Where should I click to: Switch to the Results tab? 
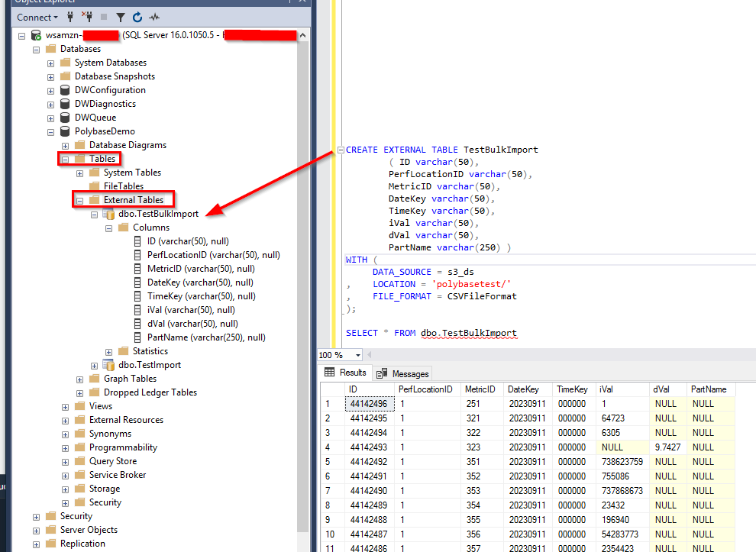346,373
